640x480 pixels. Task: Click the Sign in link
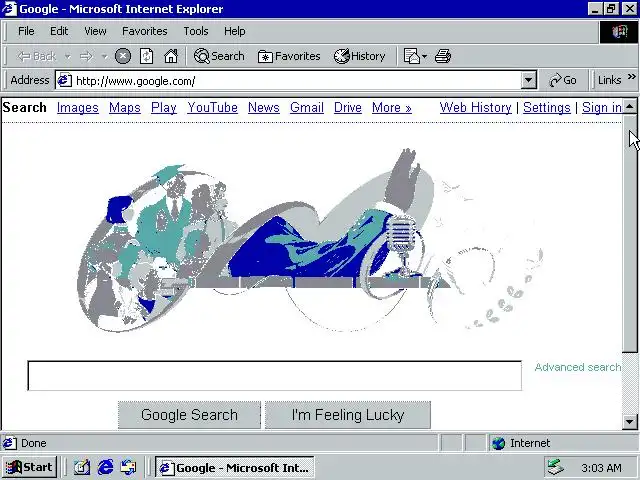[602, 107]
